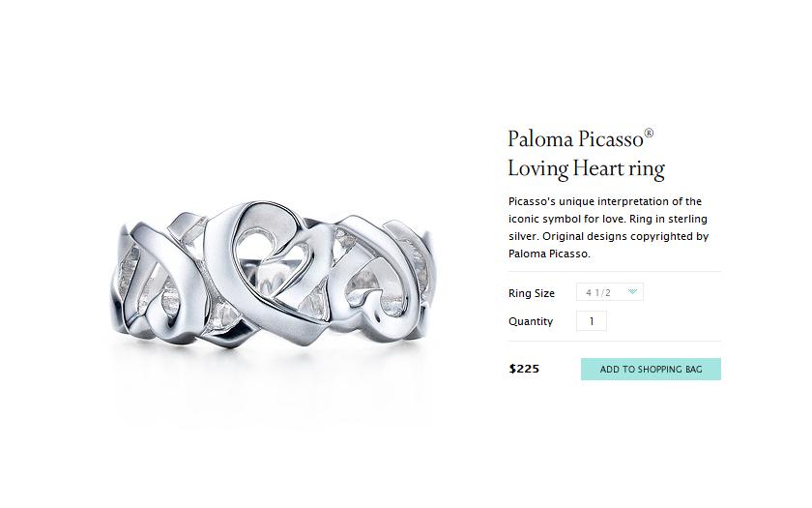Focus the Quantity input field
The width and height of the screenshot is (812, 508).
pyautogui.click(x=592, y=321)
